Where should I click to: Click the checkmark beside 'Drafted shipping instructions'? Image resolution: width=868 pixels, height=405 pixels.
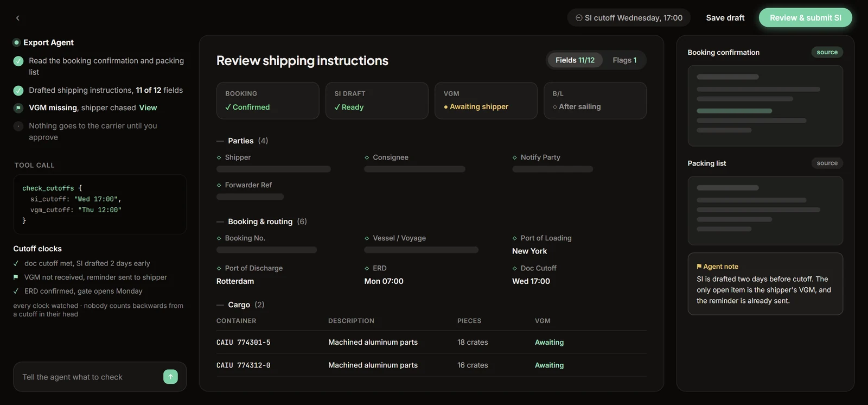click(x=18, y=90)
